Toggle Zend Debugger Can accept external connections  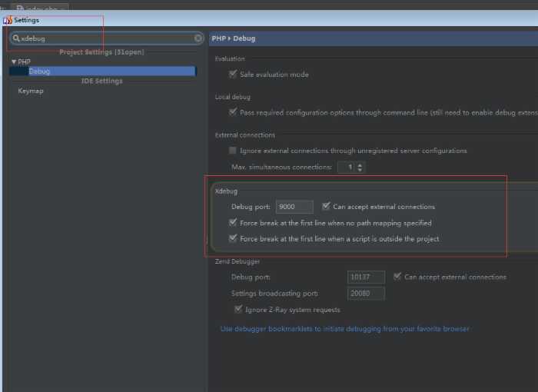[397, 277]
